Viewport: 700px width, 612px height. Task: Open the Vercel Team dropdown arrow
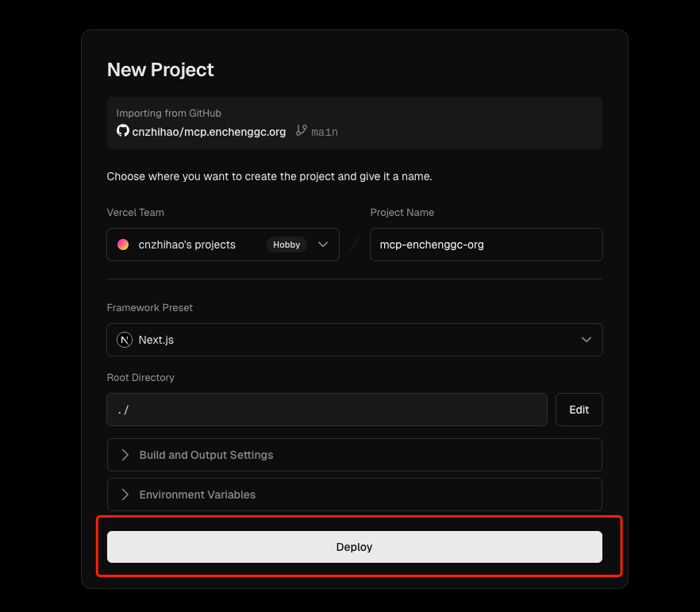(323, 244)
